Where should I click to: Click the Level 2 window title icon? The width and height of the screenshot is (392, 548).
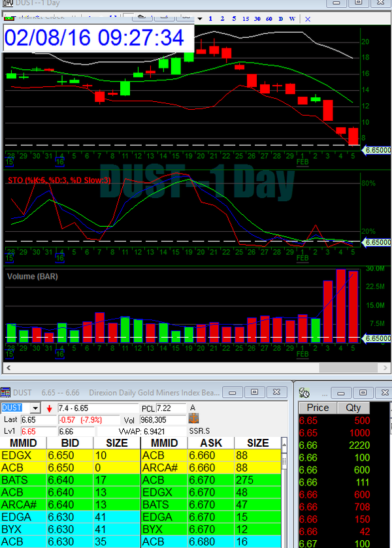tap(6, 392)
